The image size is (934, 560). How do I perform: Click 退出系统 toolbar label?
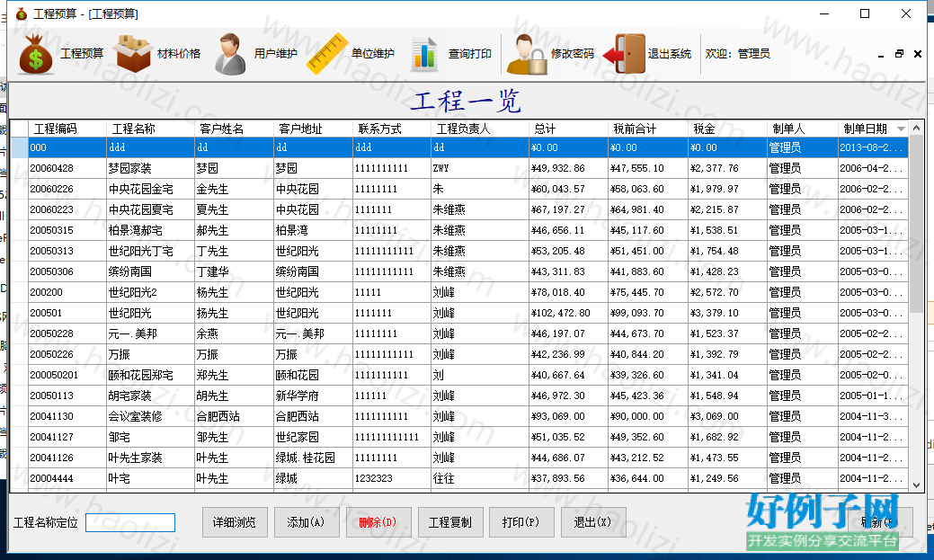click(x=670, y=54)
